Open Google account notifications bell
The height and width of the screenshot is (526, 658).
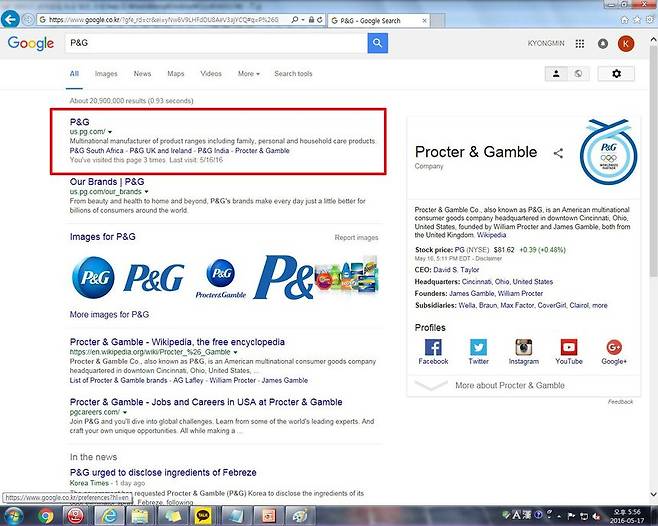[x=603, y=44]
